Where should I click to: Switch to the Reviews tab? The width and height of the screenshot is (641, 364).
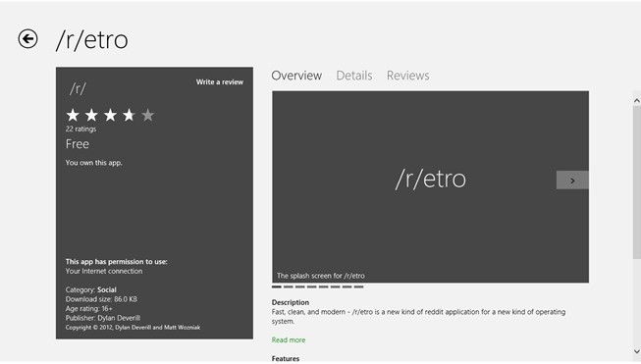tap(408, 76)
